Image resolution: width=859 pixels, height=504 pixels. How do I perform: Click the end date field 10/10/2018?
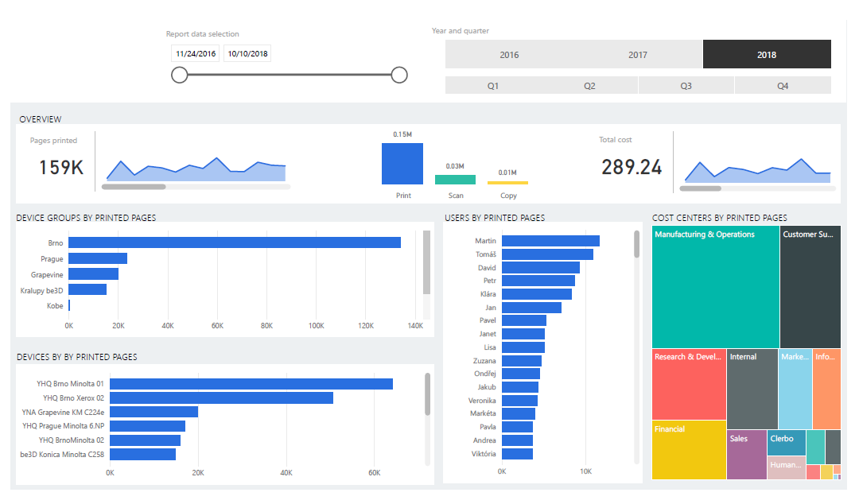(247, 54)
